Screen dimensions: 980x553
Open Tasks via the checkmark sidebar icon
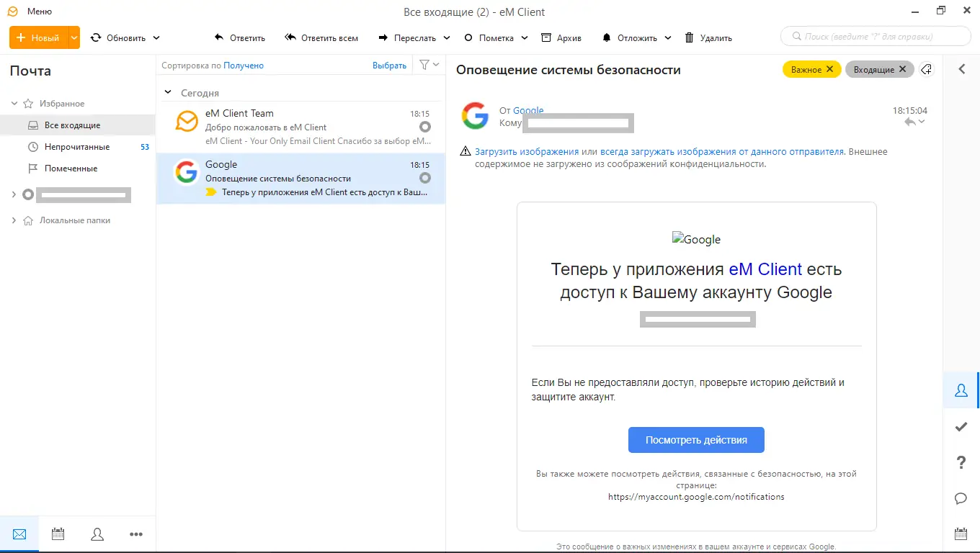click(961, 426)
